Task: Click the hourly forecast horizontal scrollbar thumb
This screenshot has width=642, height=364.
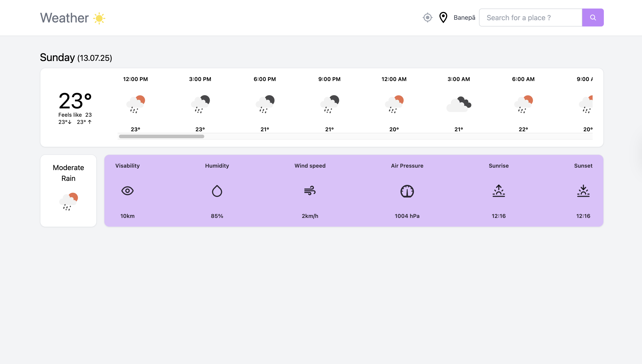Action: (161, 136)
